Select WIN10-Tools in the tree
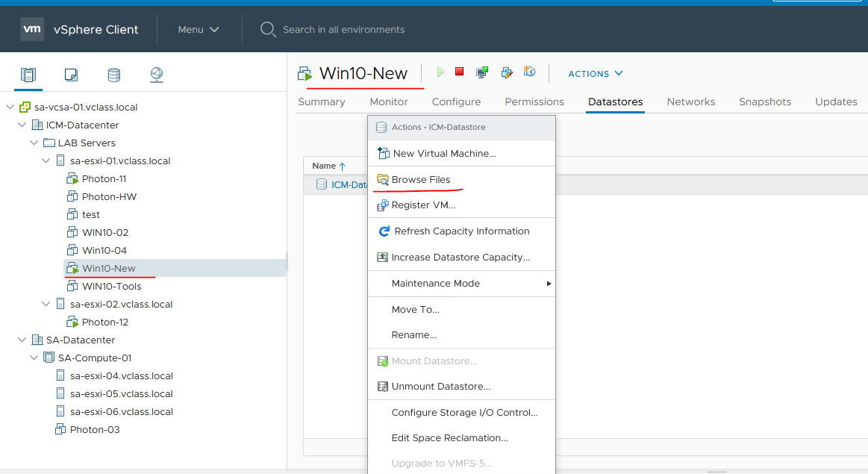Screen dimensions: 868x474 pos(111,287)
